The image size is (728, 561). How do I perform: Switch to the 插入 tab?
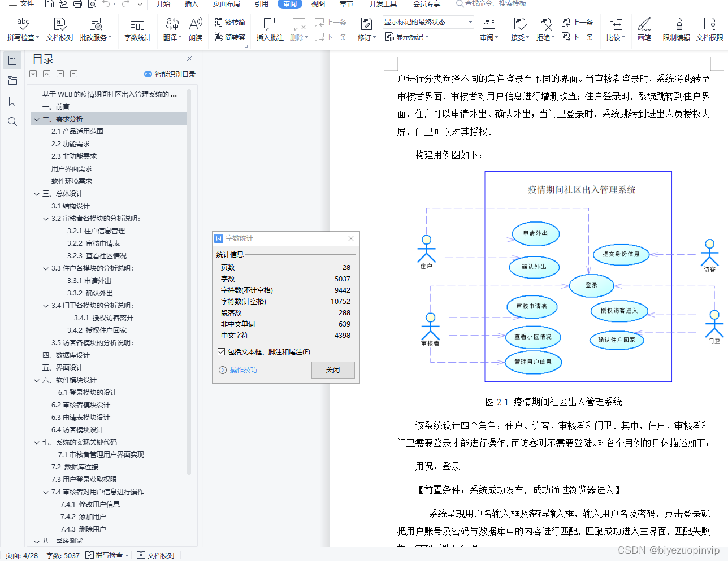[x=192, y=3]
